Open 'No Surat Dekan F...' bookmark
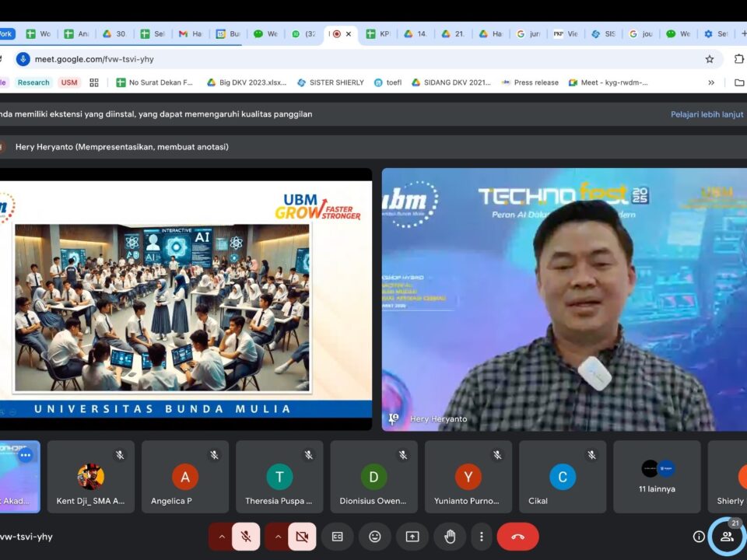Image resolution: width=747 pixels, height=560 pixels. click(155, 82)
